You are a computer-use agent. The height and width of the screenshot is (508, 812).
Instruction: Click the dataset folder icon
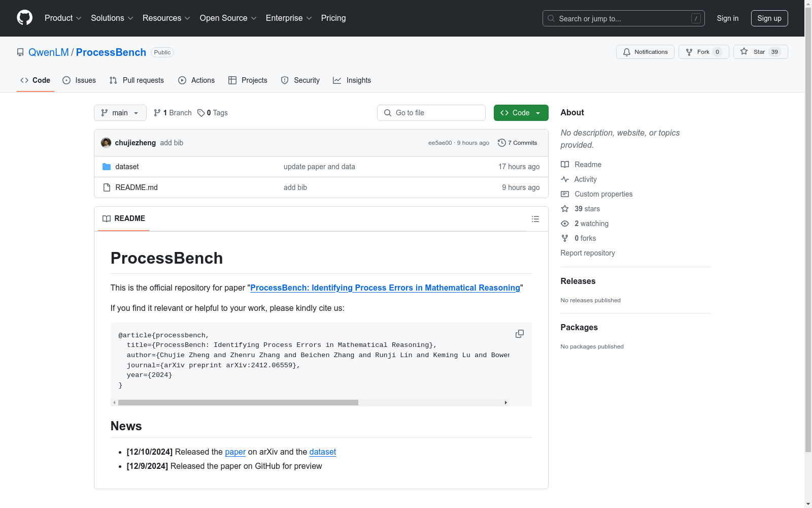pos(107,166)
